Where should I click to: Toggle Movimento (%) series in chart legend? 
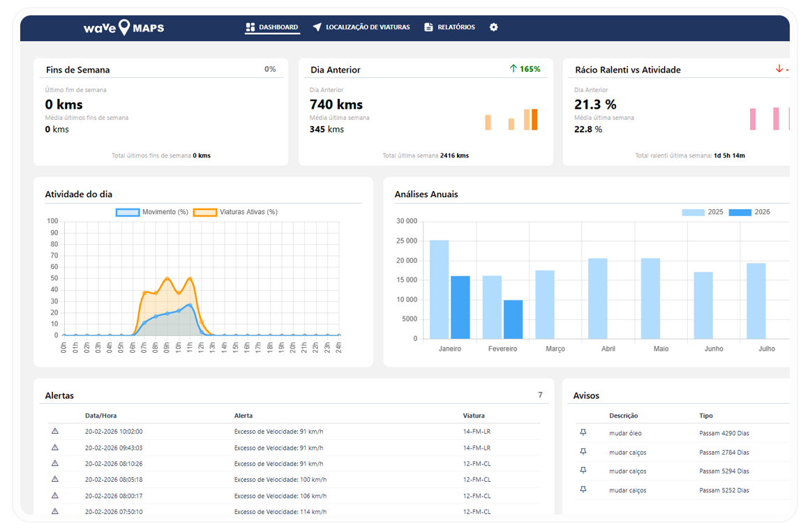coord(152,212)
